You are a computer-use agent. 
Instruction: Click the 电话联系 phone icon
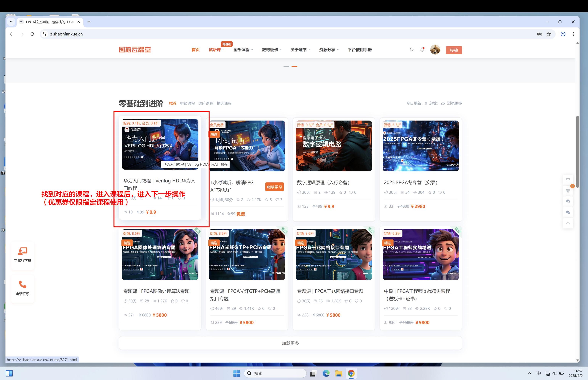point(22,284)
